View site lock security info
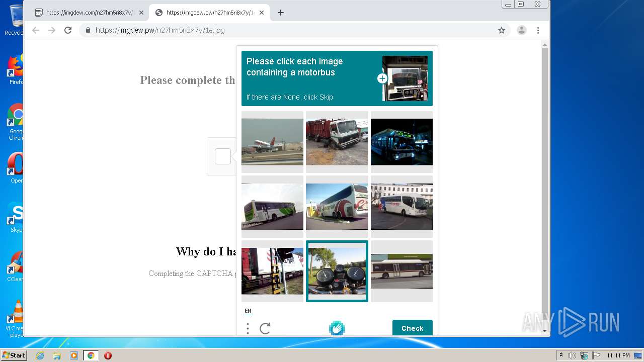 (88, 30)
